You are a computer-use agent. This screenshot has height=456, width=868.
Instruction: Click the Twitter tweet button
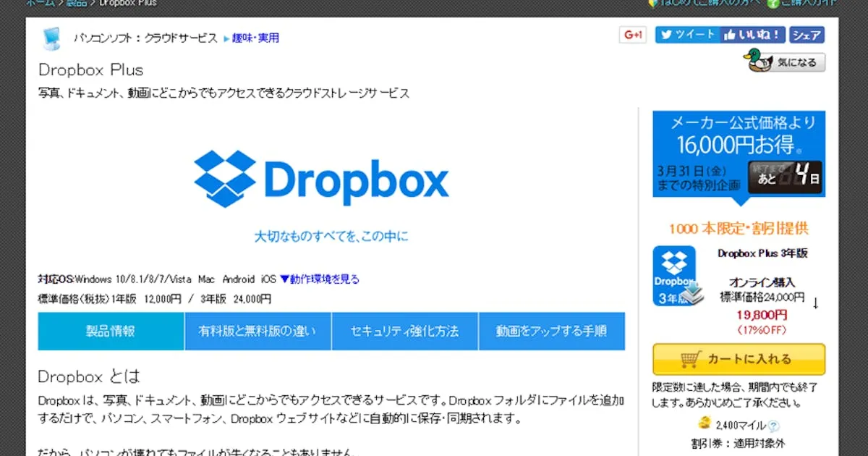coord(688,35)
